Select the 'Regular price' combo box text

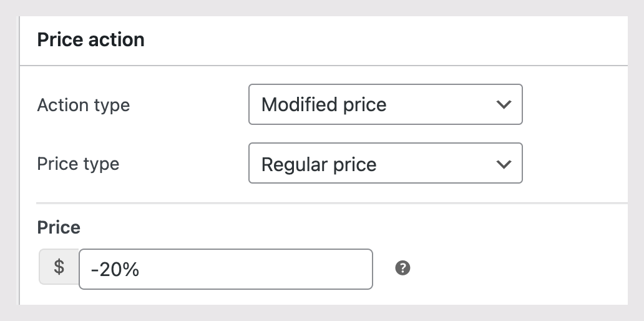[x=319, y=165]
